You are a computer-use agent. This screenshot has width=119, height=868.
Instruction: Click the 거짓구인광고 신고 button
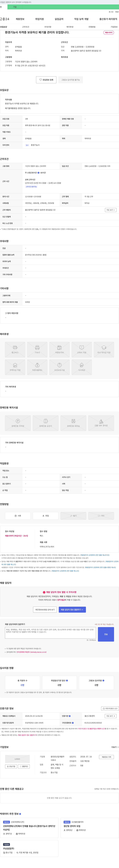click(x=110, y=709)
